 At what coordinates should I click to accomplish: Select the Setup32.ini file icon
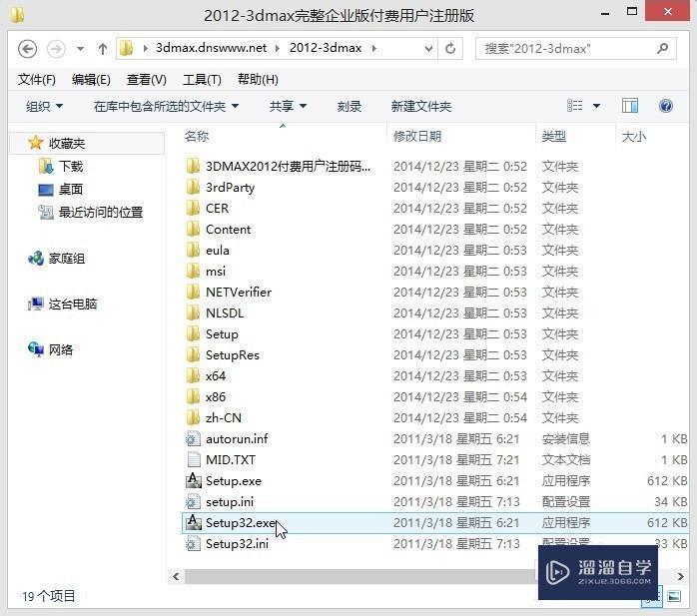193,543
